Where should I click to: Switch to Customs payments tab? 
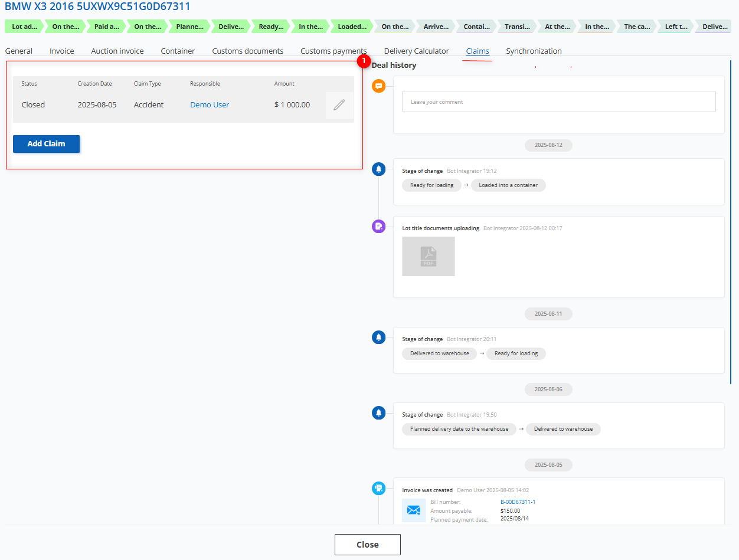pyautogui.click(x=333, y=51)
